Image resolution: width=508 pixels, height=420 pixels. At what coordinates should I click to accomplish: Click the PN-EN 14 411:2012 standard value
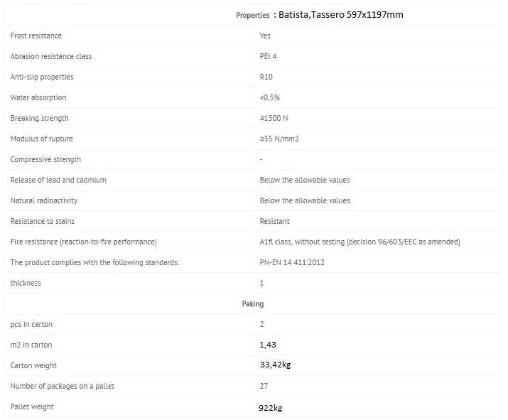[x=292, y=262]
